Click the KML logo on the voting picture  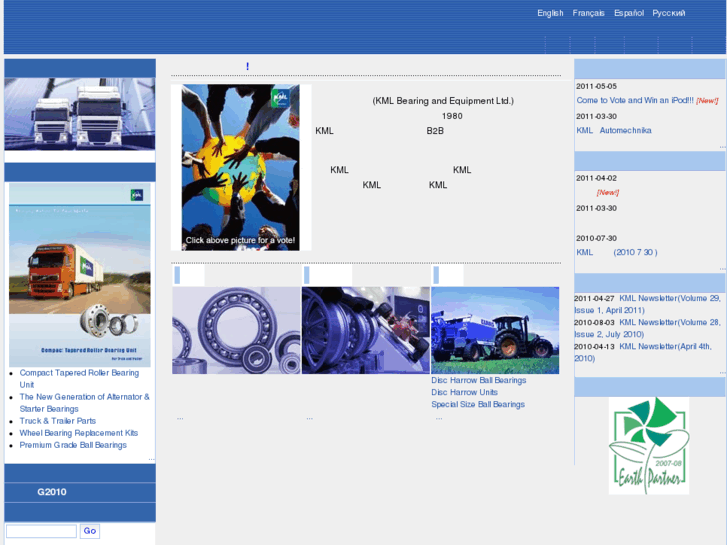coord(283,97)
